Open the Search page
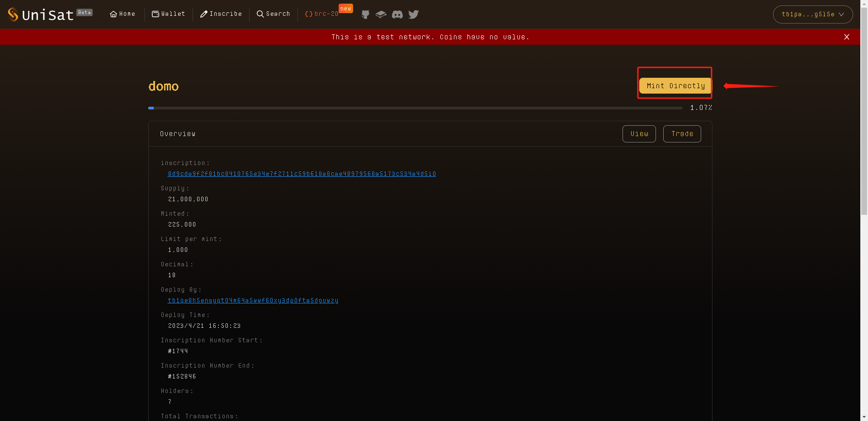The image size is (868, 421). click(273, 14)
